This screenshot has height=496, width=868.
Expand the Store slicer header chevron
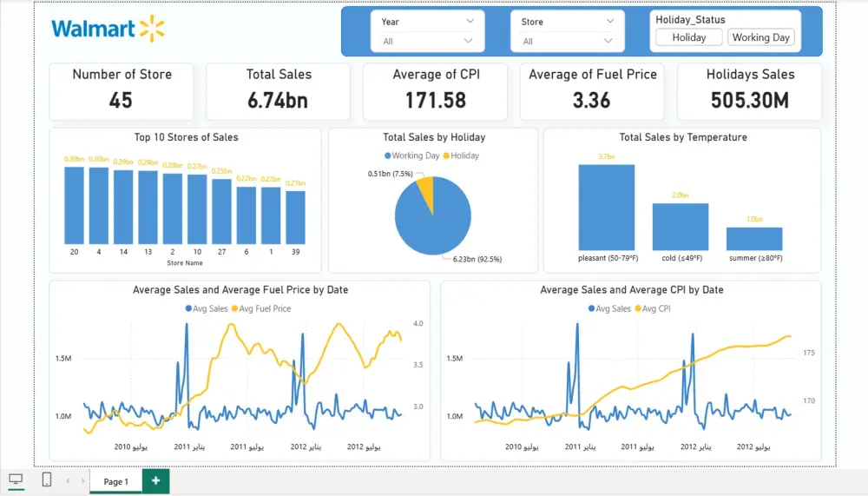click(610, 21)
